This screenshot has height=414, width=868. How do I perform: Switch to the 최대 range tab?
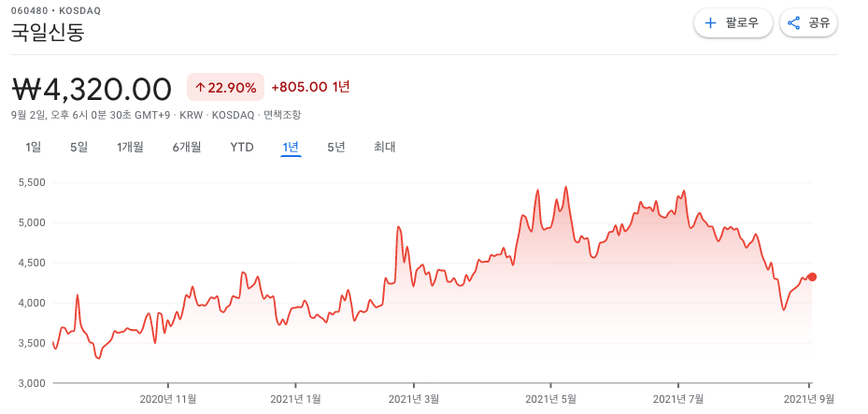[385, 148]
